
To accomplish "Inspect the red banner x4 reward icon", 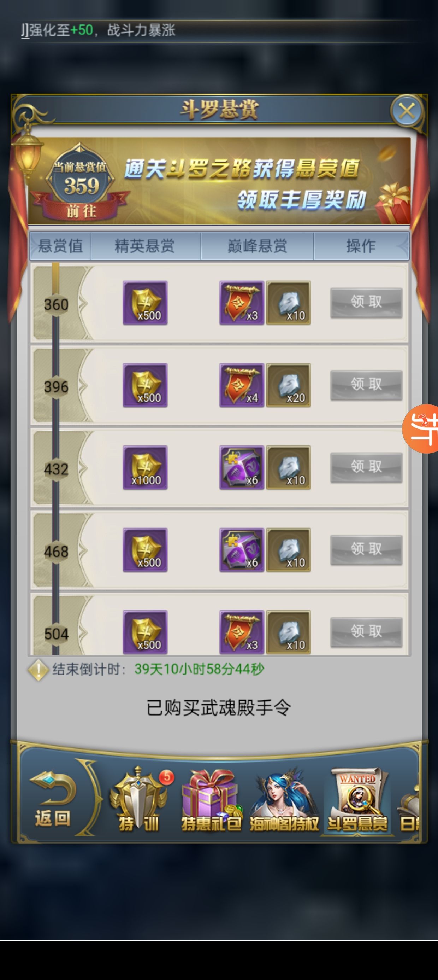I will pos(242,385).
